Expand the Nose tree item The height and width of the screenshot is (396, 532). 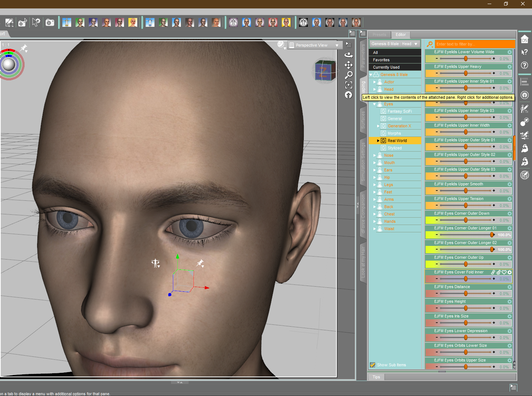coord(375,156)
